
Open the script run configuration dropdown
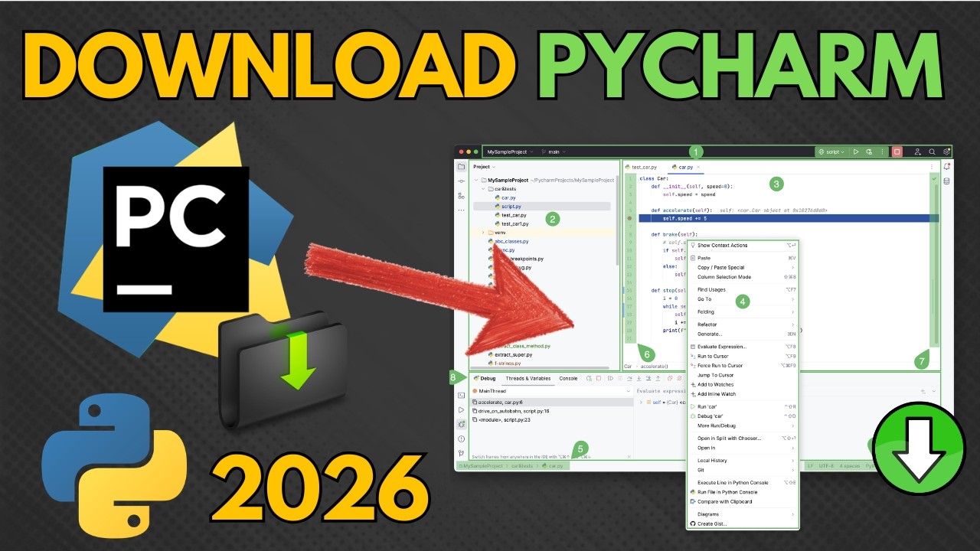tap(831, 152)
